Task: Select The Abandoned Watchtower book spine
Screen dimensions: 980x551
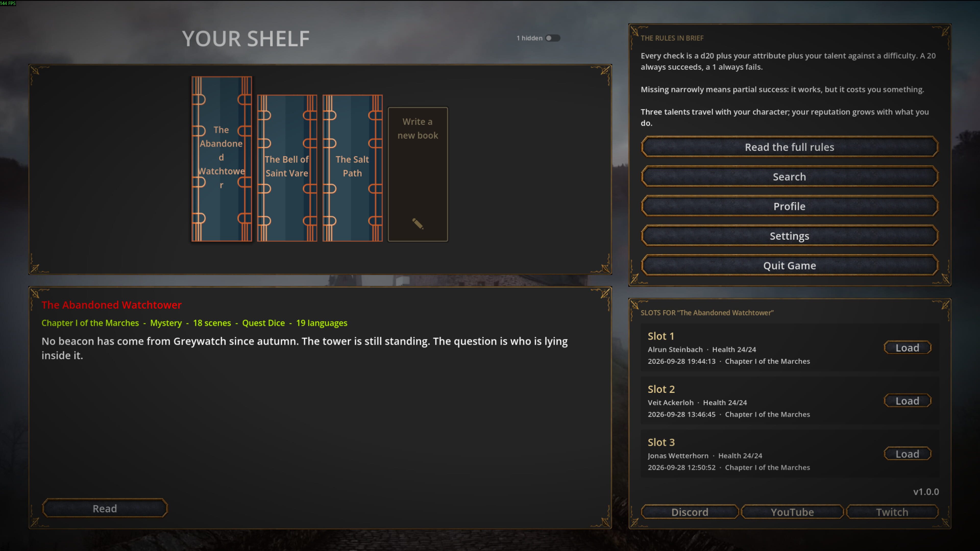Action: pos(222,159)
